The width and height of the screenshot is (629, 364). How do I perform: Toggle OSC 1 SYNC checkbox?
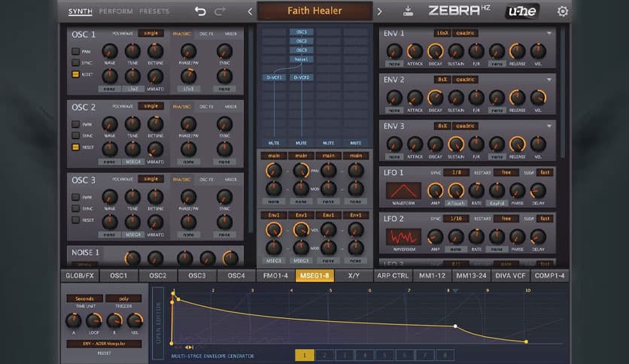point(75,62)
